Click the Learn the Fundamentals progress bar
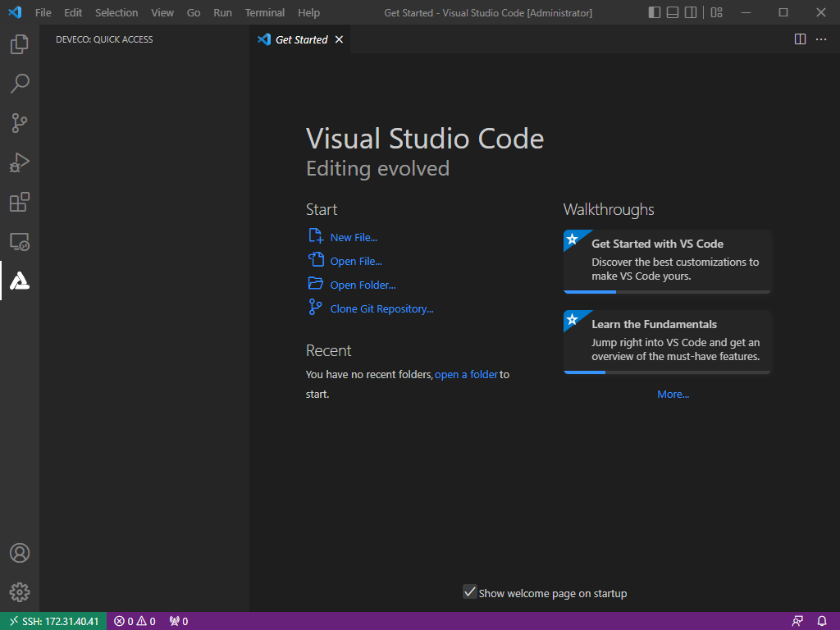 click(x=667, y=372)
